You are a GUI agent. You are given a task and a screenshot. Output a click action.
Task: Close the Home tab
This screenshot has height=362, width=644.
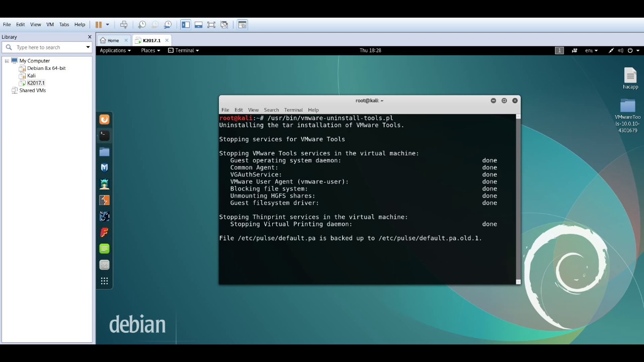coord(126,41)
